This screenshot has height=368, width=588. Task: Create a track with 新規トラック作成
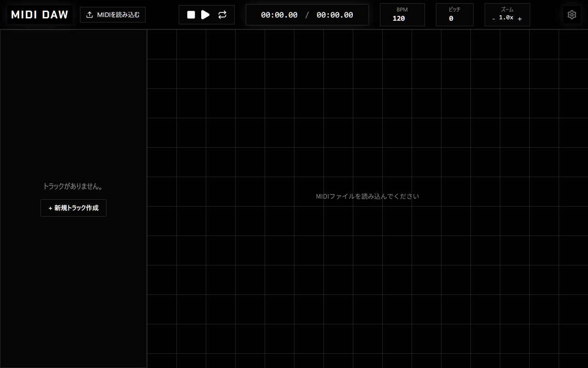73,208
